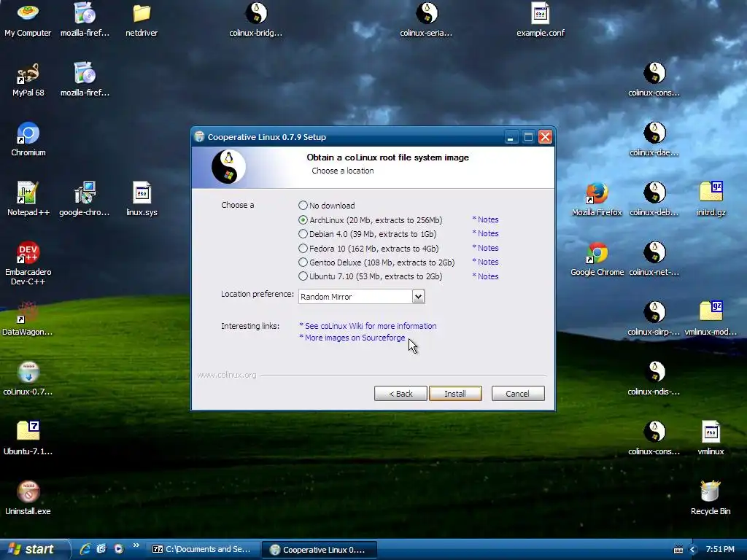This screenshot has width=747, height=560.
Task: Select the colinux-seria... desktop icon
Action: (426, 20)
